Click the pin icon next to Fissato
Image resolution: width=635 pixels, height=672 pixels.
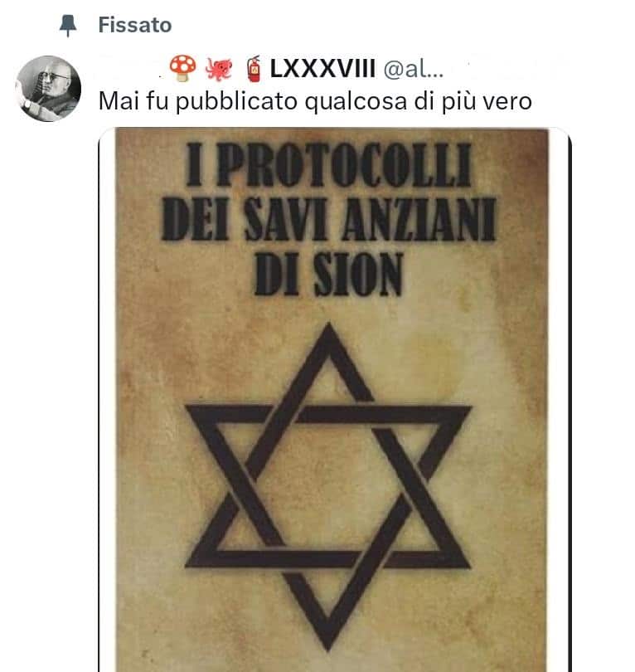68,25
